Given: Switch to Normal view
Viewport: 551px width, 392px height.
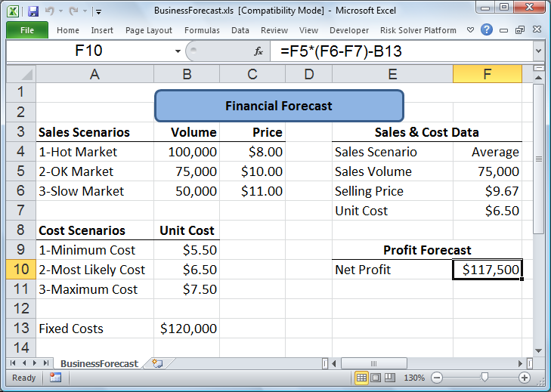Looking at the screenshot, I should (361, 377).
